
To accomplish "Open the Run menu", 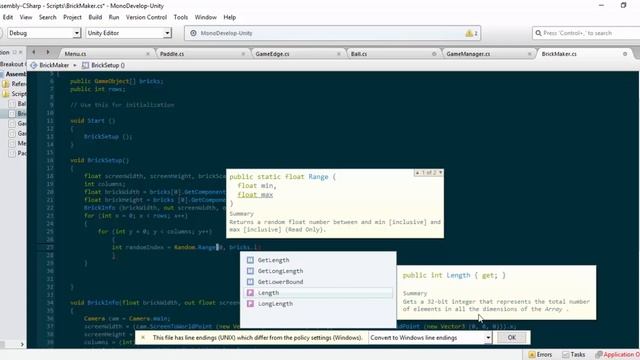I will 114,17.
